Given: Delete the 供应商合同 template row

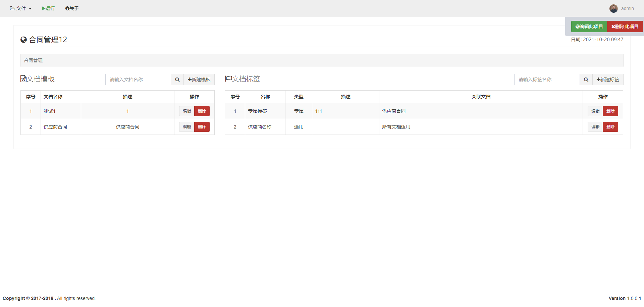Looking at the screenshot, I should (202, 127).
